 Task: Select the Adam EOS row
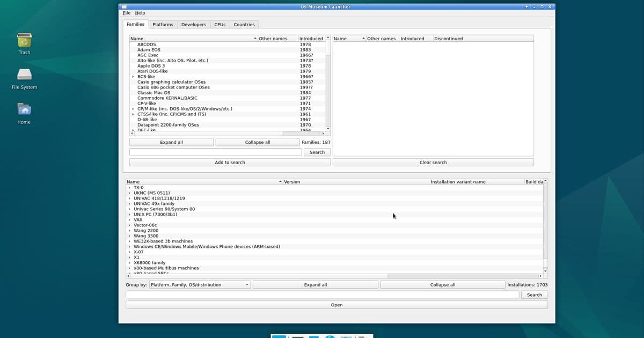click(228, 50)
